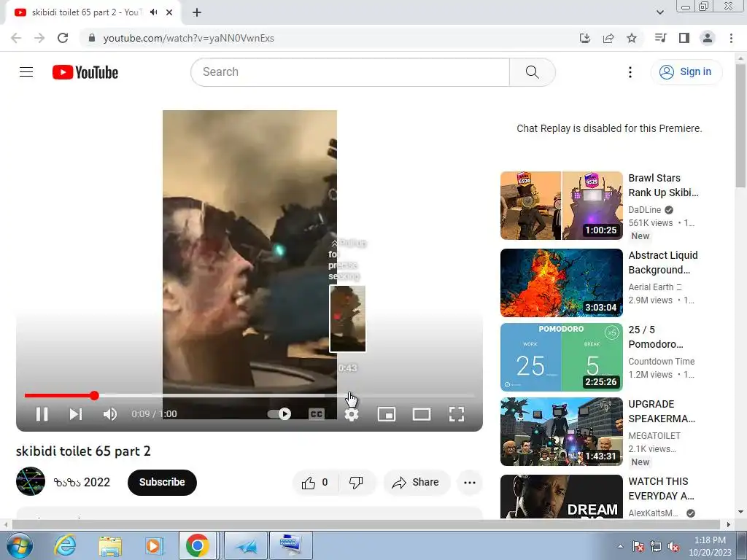Viewport: 747px width, 560px height.
Task: Mute the video player volume
Action: point(110,414)
